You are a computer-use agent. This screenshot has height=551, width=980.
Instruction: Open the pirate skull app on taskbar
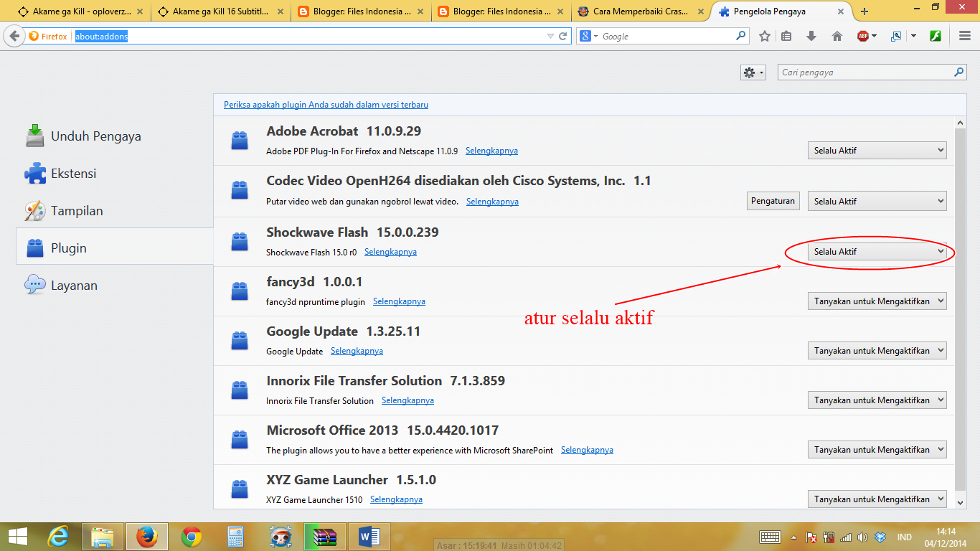point(280,537)
